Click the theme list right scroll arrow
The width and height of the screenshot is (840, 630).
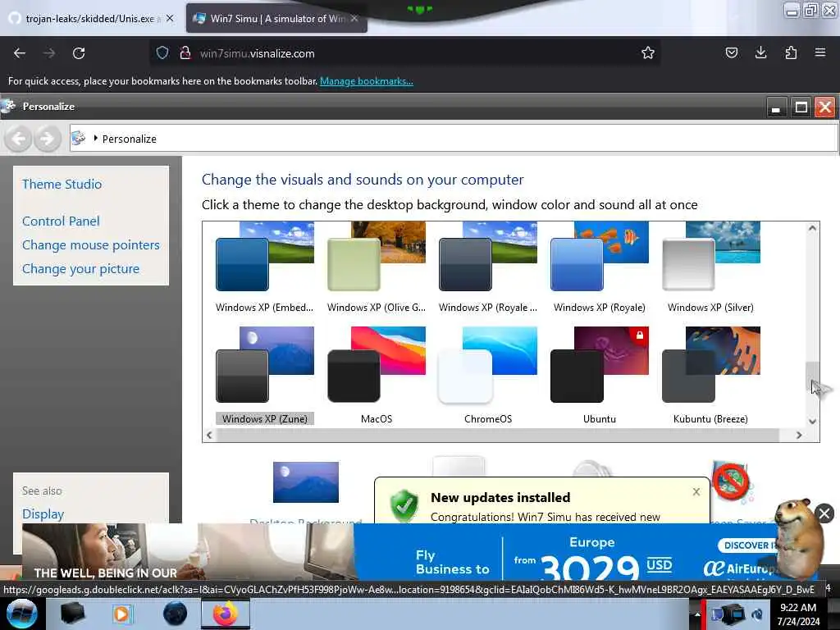point(799,435)
